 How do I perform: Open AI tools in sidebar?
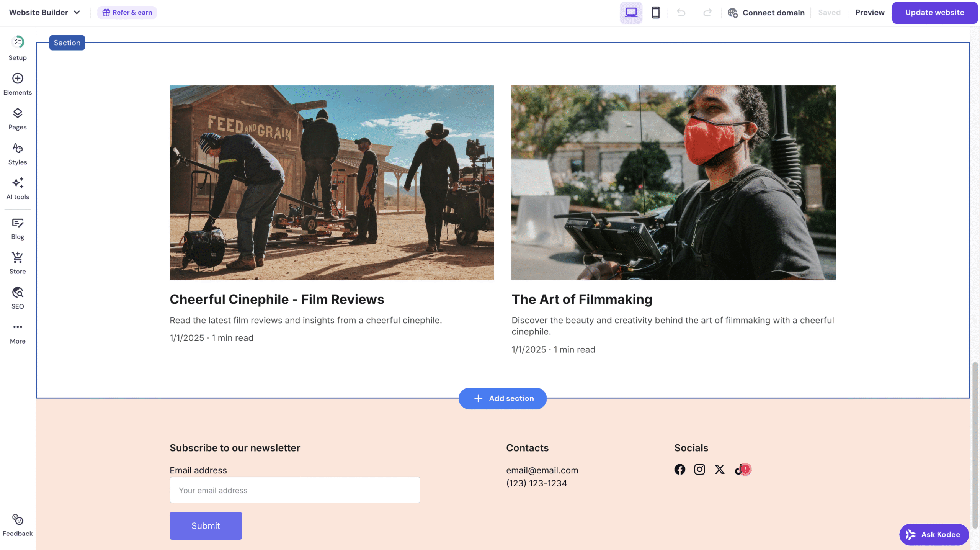point(18,188)
